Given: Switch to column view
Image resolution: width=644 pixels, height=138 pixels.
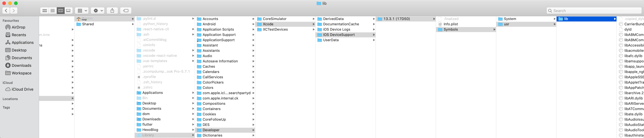Looking at the screenshot, I should coord(61,10).
